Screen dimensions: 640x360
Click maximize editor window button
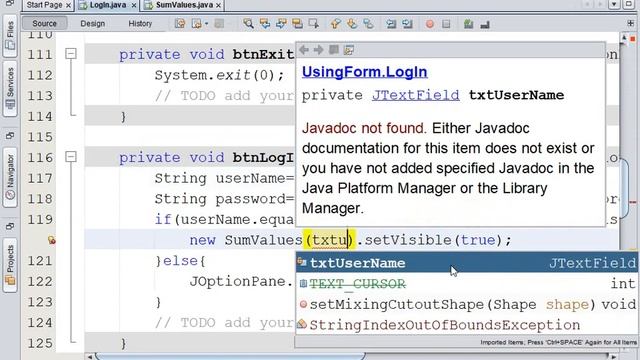point(629,4)
